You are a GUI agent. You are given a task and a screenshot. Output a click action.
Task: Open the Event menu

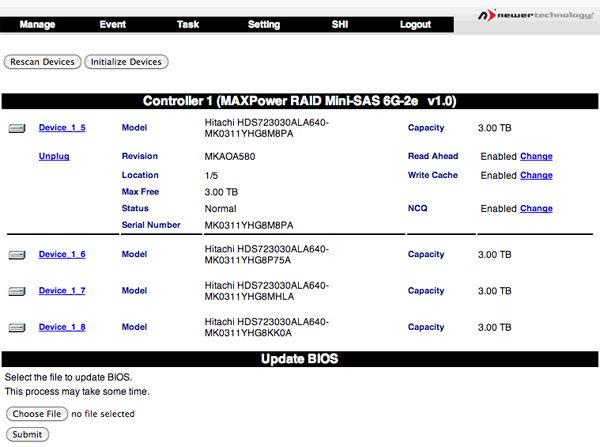coord(112,24)
